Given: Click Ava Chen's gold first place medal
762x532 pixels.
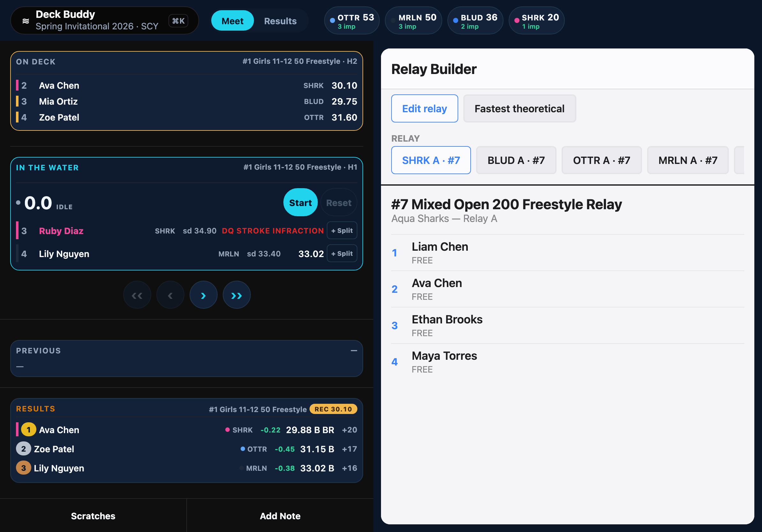Looking at the screenshot, I should coord(28,430).
